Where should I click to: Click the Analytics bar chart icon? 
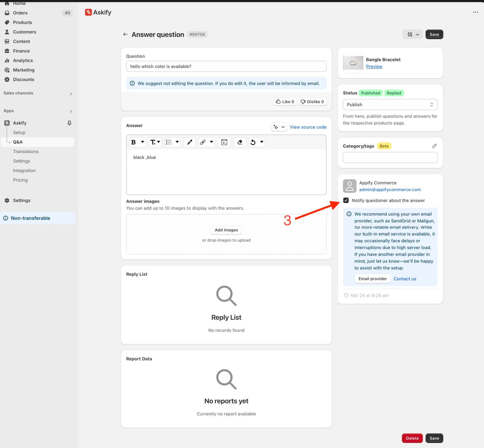coord(7,61)
